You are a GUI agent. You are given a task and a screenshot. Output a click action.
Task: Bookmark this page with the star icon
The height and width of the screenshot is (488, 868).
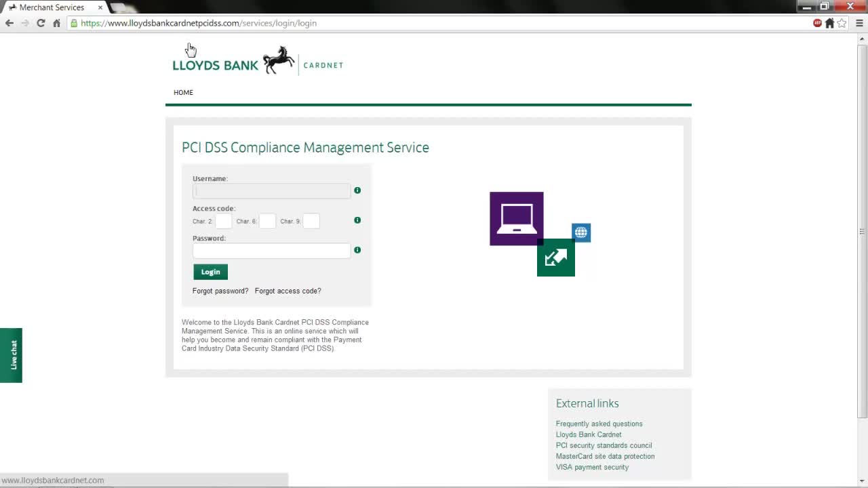[842, 22]
